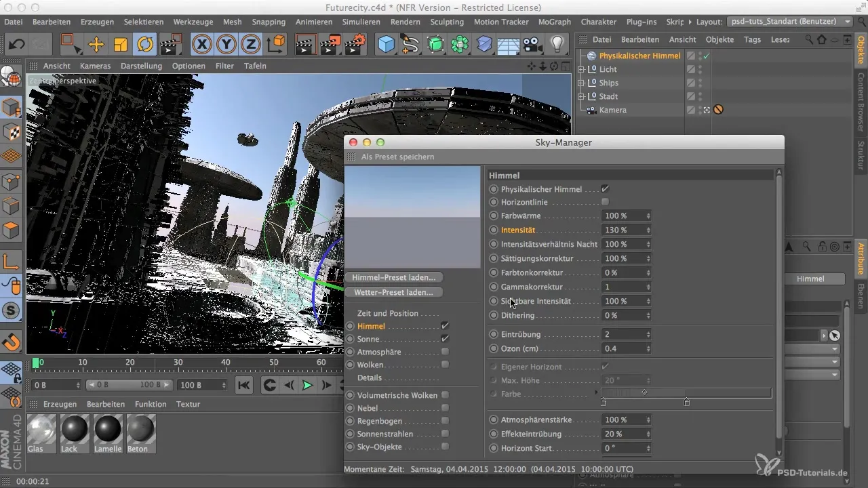
Task: Click the Render View clapperboard icon
Action: (x=306, y=45)
